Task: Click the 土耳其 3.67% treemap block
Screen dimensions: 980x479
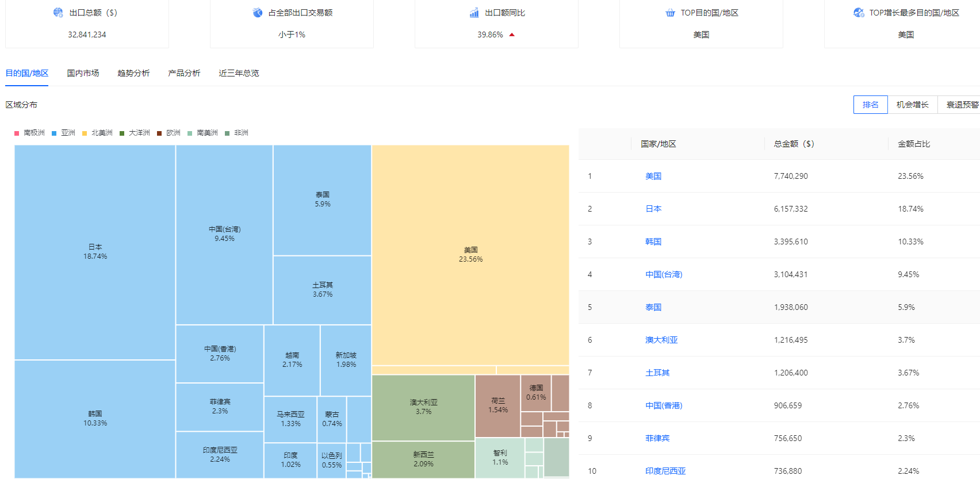Action: [x=322, y=290]
